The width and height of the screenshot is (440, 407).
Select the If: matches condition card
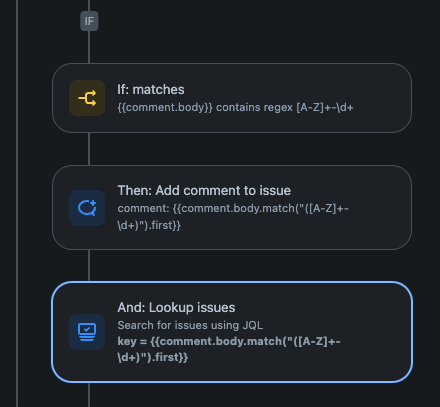click(232, 98)
